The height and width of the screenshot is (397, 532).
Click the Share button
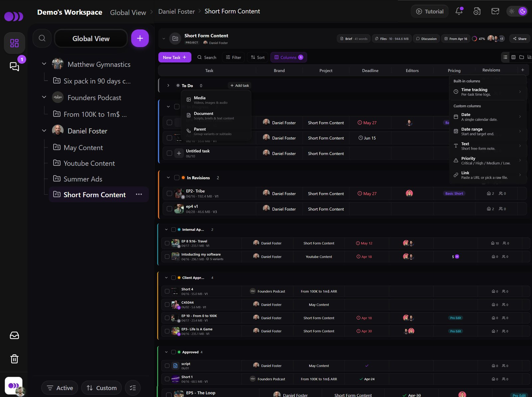pyautogui.click(x=520, y=39)
